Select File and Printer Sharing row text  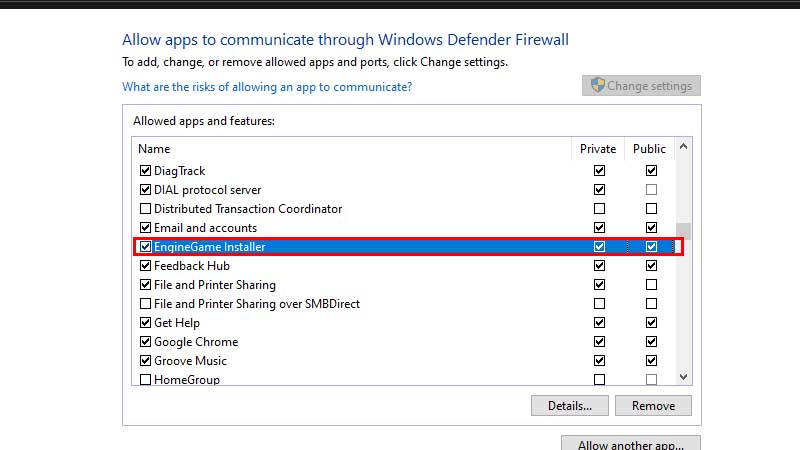click(x=215, y=285)
